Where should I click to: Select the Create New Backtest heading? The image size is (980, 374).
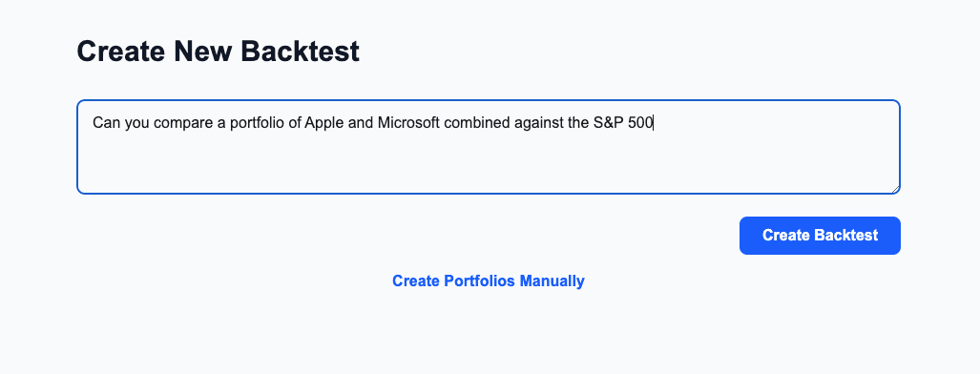click(x=219, y=52)
